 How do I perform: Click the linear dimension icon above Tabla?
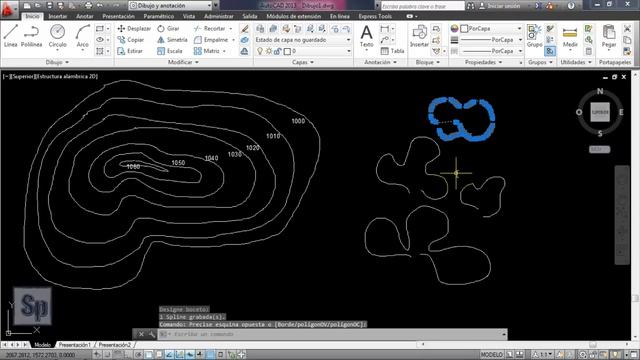384,29
